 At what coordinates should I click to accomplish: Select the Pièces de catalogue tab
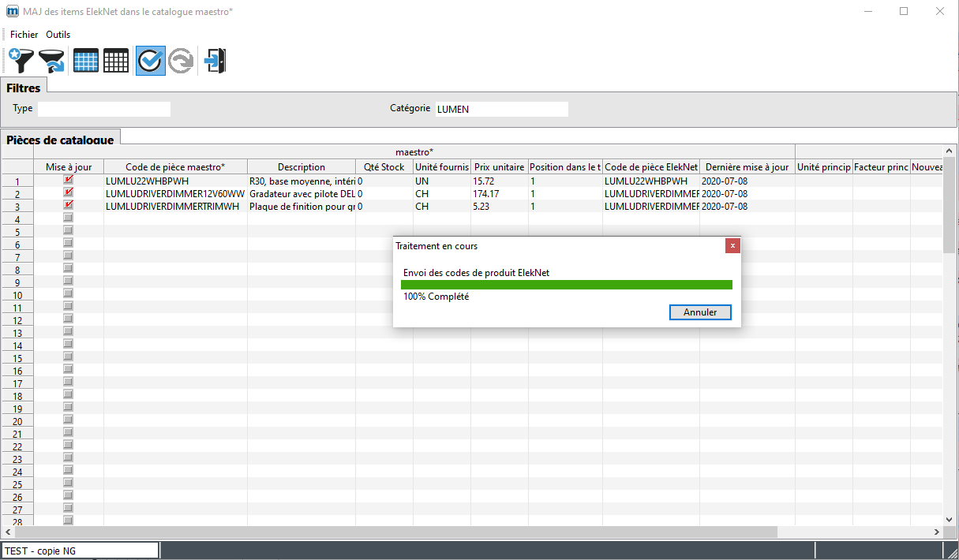[60, 140]
